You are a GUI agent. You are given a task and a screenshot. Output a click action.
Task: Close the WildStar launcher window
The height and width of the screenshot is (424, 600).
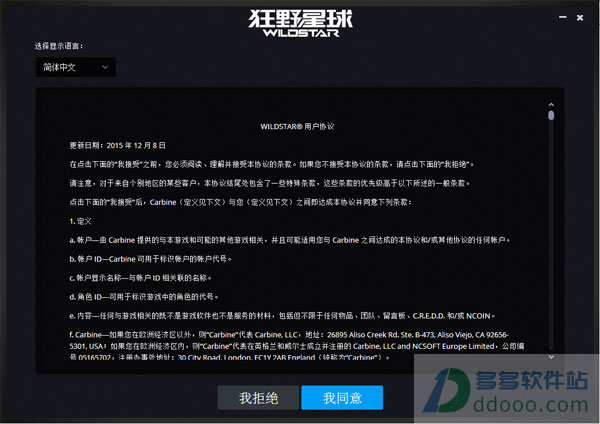click(580, 18)
